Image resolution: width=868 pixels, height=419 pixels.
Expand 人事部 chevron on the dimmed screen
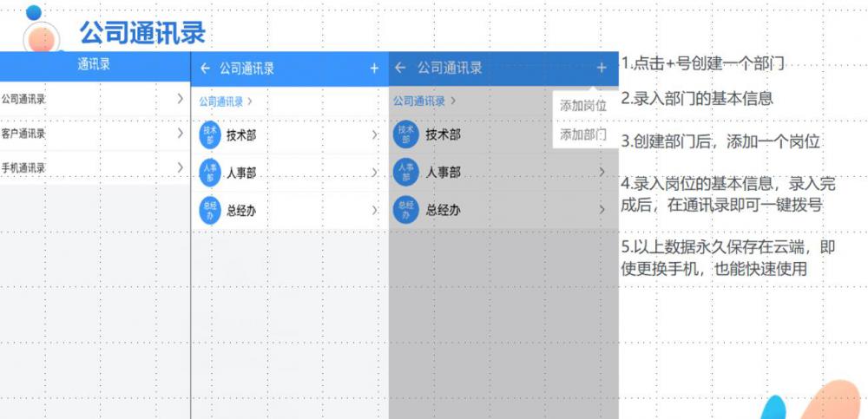point(602,172)
